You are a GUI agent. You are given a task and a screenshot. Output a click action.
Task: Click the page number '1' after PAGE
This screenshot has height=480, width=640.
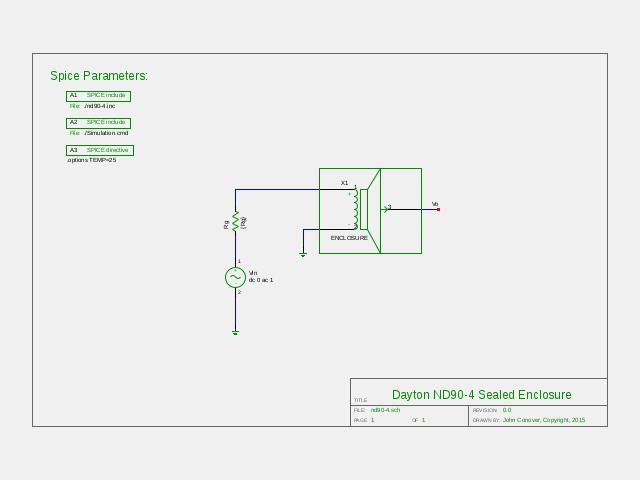(372, 420)
